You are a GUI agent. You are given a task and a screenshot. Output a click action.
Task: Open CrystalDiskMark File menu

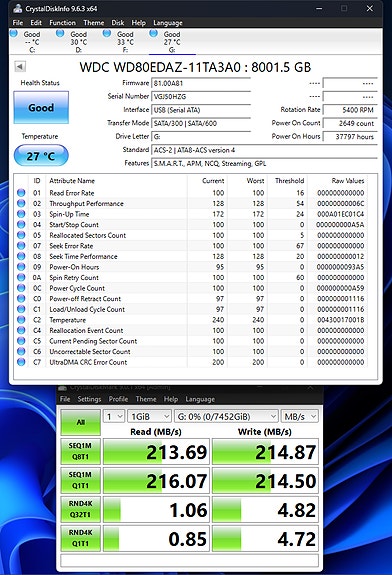[x=65, y=399]
